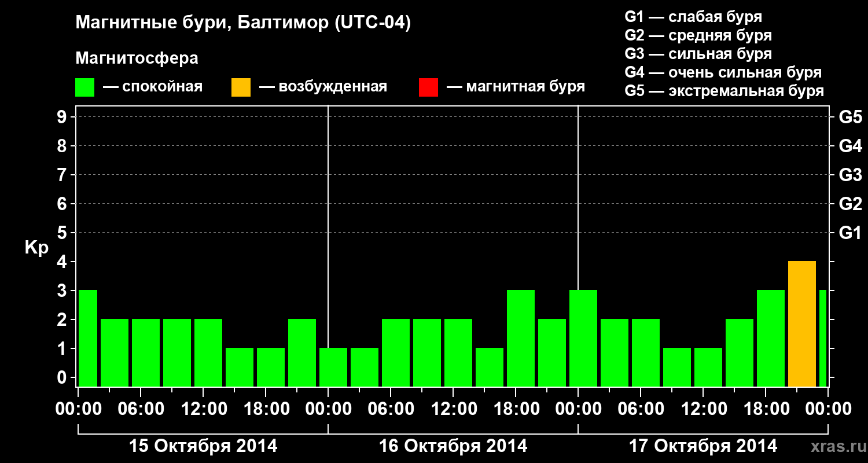Select the title 'Магнитные бури, Балтимор (UTC-04)'
This screenshot has width=868, height=463.
pos(243,23)
